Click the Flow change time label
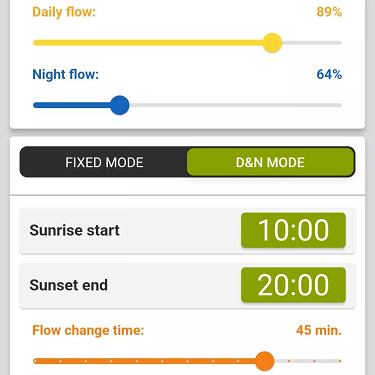This screenshot has height=375, width=375. [88, 330]
